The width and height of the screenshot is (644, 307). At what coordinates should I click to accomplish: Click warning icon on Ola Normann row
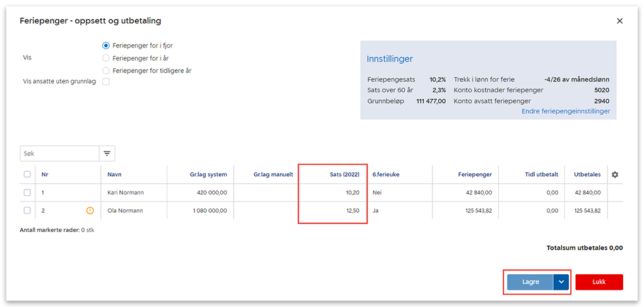[x=90, y=210]
